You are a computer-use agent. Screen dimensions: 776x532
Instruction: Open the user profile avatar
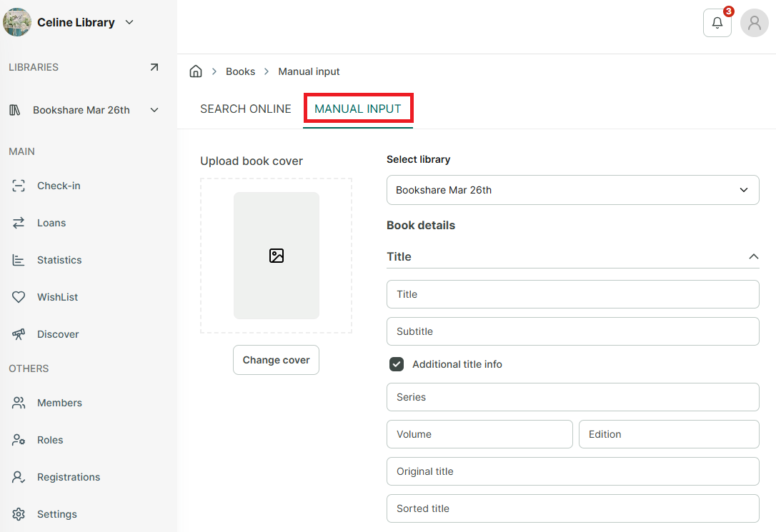[x=755, y=23]
